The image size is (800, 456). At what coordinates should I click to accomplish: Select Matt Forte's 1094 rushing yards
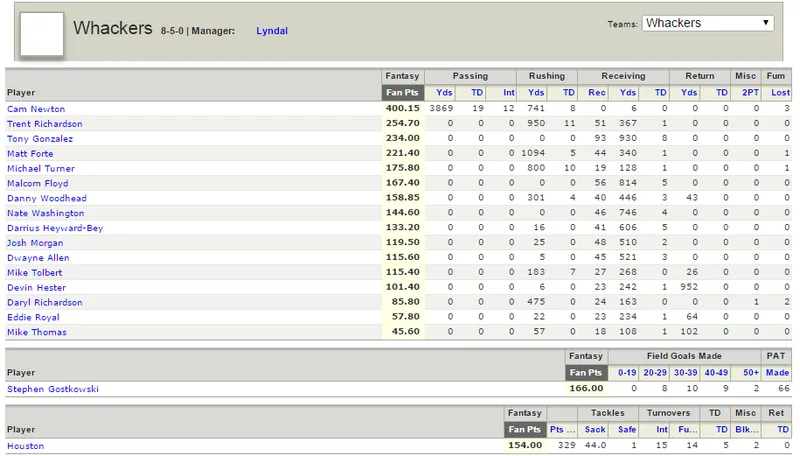pyautogui.click(x=533, y=153)
